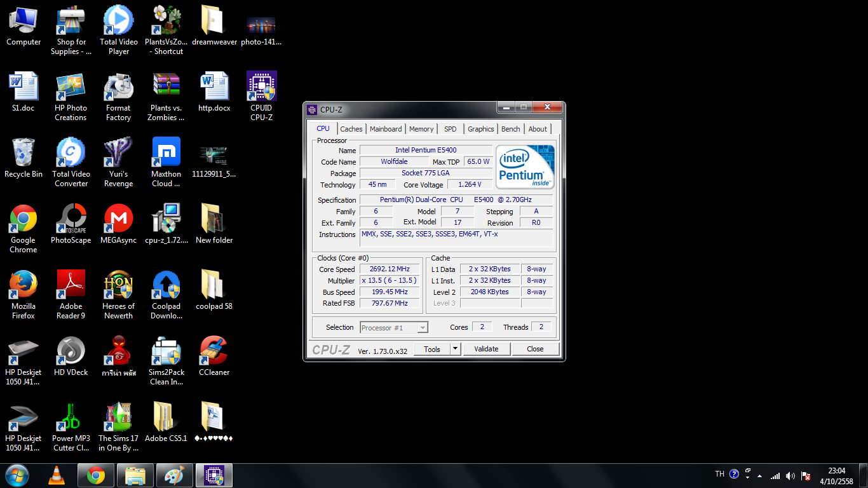Click the volume speaker icon in the system tray
This screenshot has width=868, height=488.
(x=790, y=475)
